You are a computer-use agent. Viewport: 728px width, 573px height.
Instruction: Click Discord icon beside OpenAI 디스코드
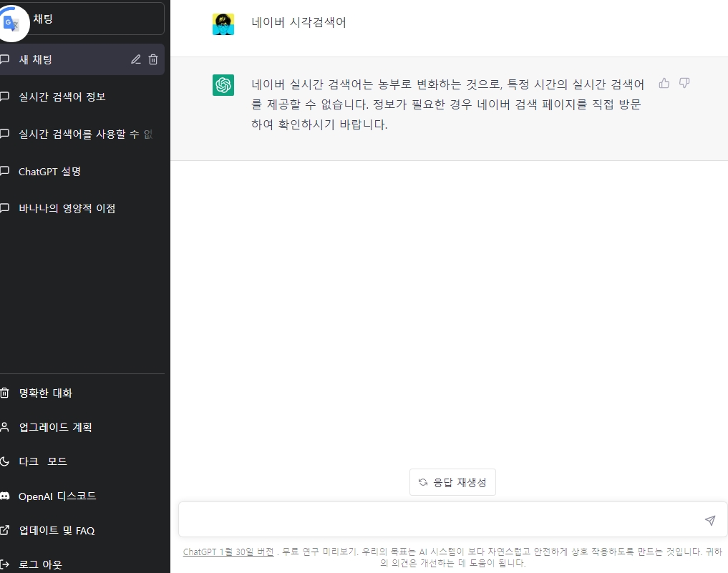4,496
